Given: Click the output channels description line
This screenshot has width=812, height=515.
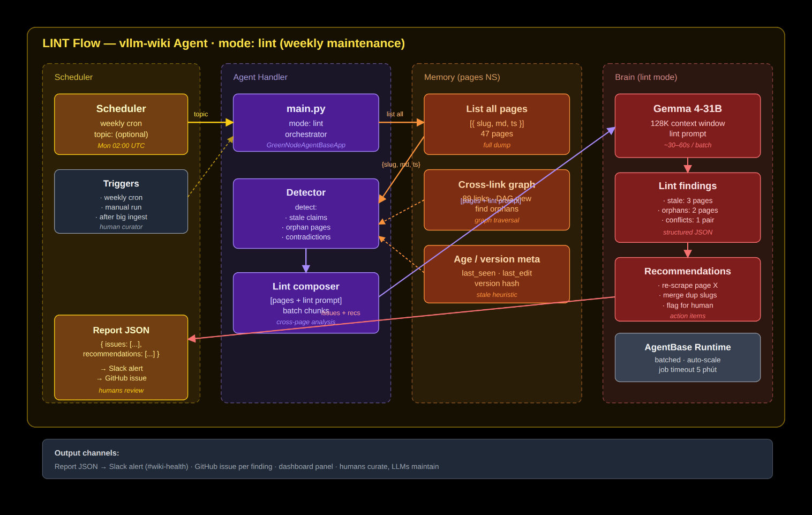Looking at the screenshot, I should (246, 467).
